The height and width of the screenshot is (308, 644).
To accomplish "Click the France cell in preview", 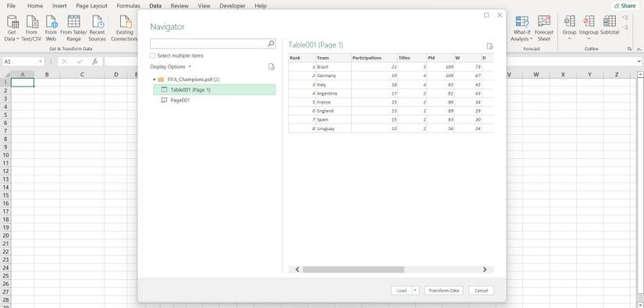I will 333,102.
